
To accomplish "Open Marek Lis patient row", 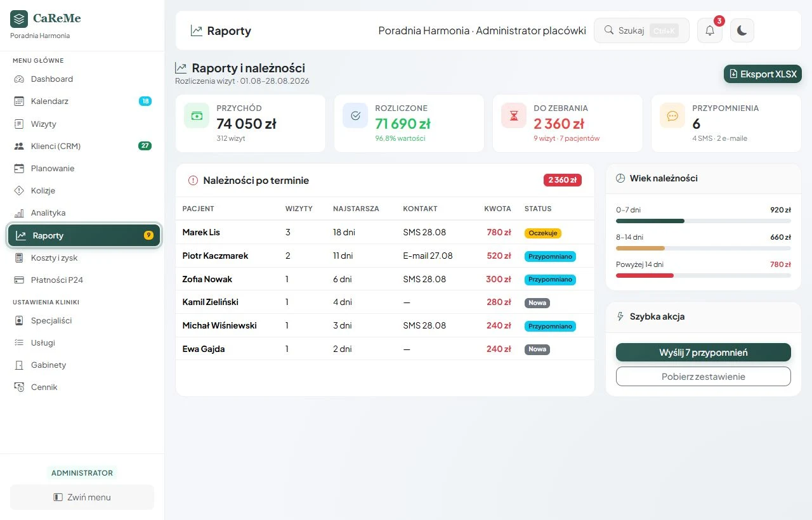I will tap(385, 233).
